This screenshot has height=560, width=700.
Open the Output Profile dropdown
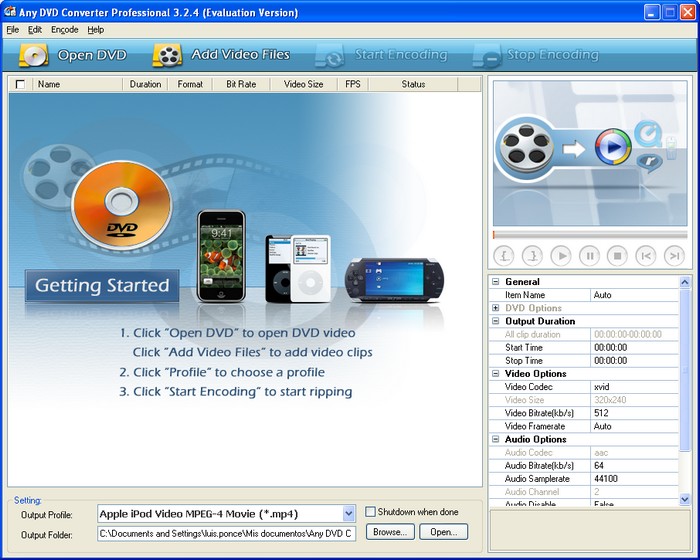coord(349,514)
